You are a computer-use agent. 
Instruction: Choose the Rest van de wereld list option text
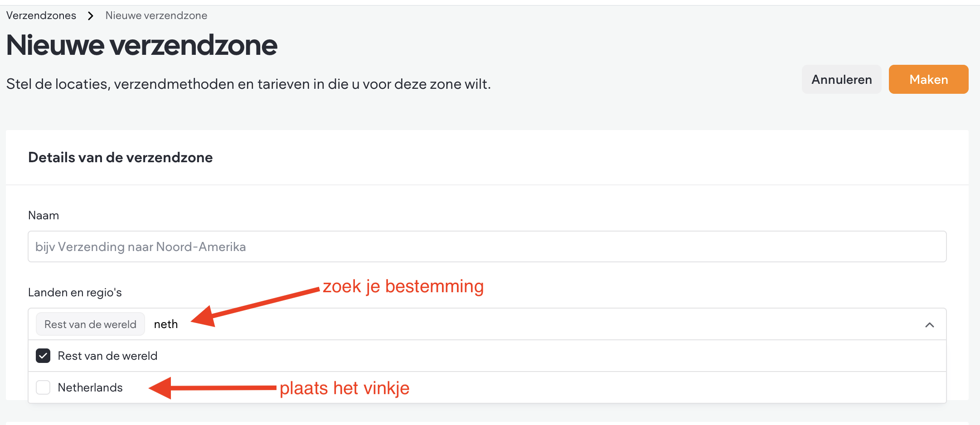107,356
